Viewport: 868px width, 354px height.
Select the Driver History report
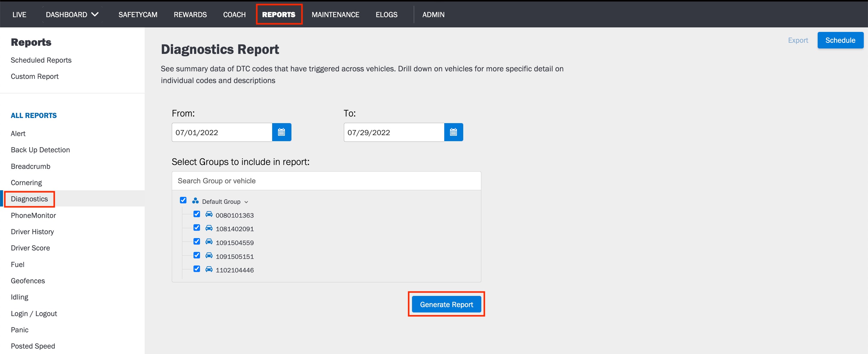click(32, 231)
